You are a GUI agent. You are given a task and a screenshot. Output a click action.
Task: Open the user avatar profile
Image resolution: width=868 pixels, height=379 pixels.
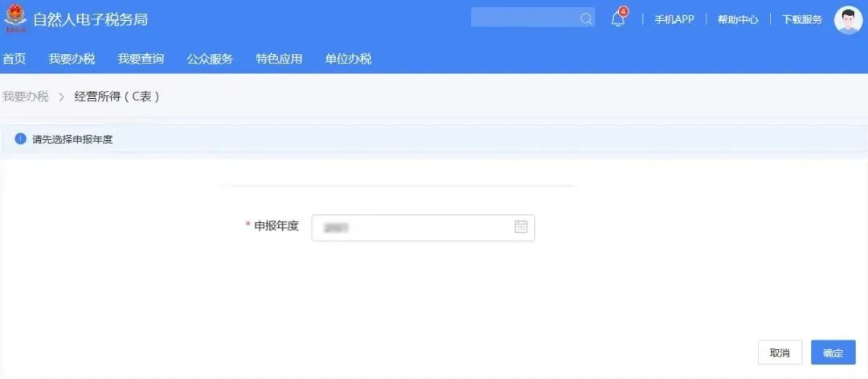(x=848, y=20)
